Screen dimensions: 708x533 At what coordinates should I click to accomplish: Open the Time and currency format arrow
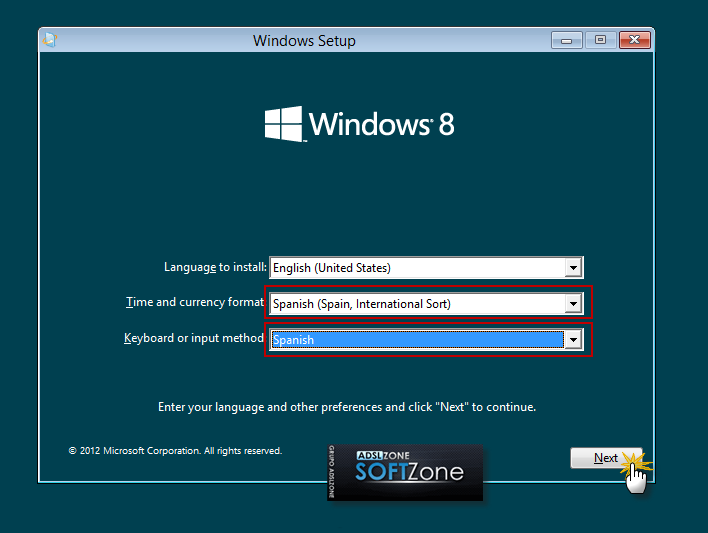pyautogui.click(x=573, y=304)
